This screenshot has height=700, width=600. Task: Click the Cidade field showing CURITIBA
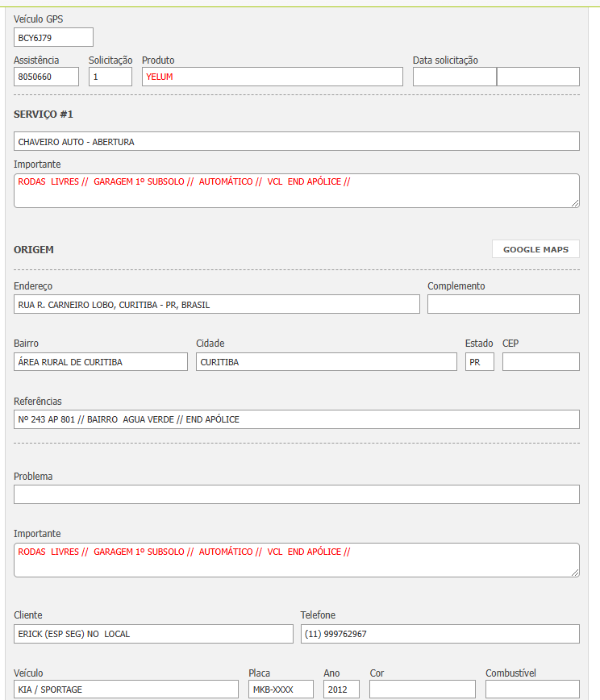click(x=326, y=362)
